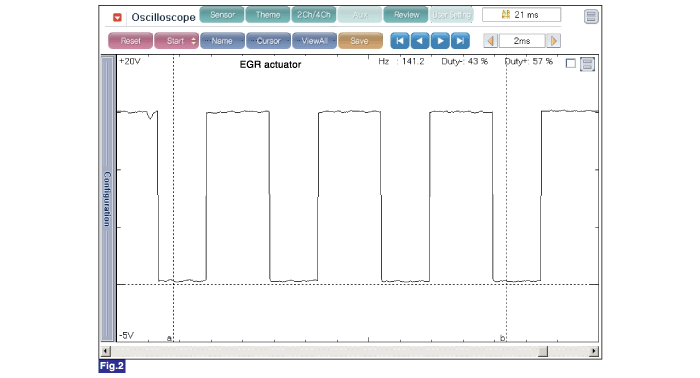Click the Save button
This screenshot has width=700, height=378.
360,41
